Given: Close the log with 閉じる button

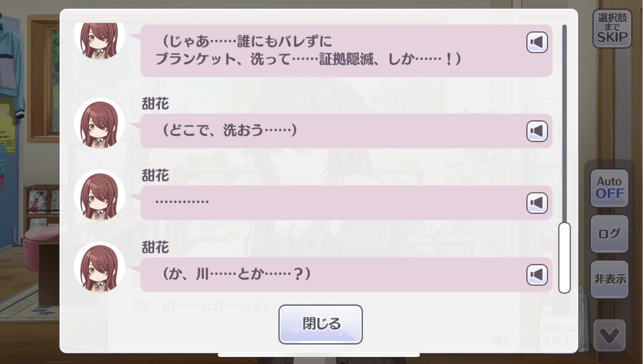Looking at the screenshot, I should point(320,324).
